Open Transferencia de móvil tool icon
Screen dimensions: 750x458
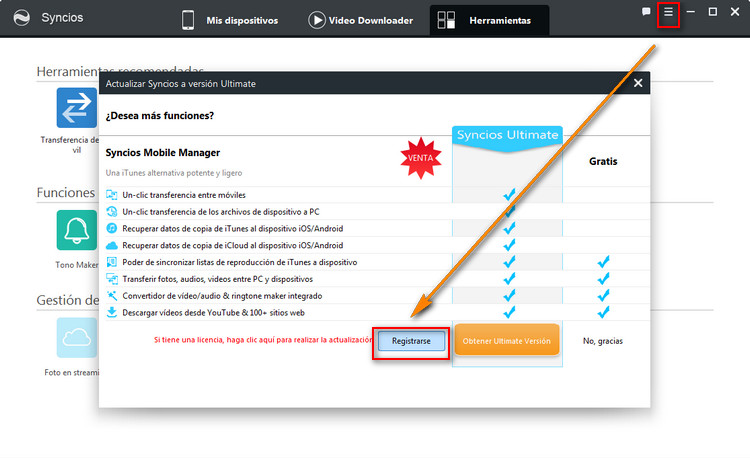pyautogui.click(x=77, y=108)
